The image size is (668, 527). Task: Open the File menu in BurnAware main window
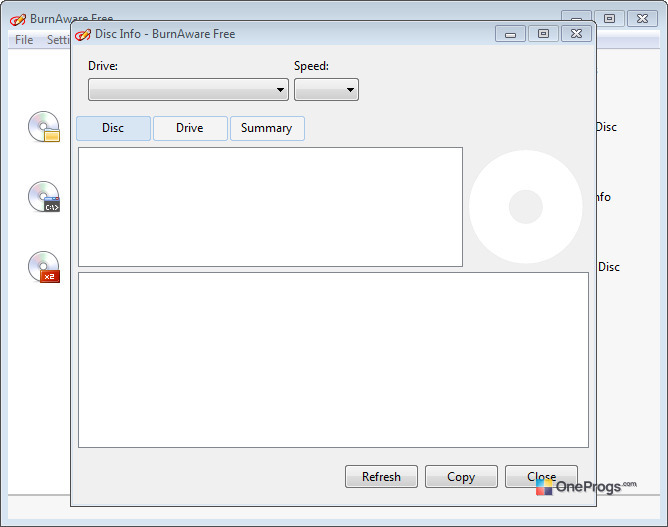click(x=24, y=40)
